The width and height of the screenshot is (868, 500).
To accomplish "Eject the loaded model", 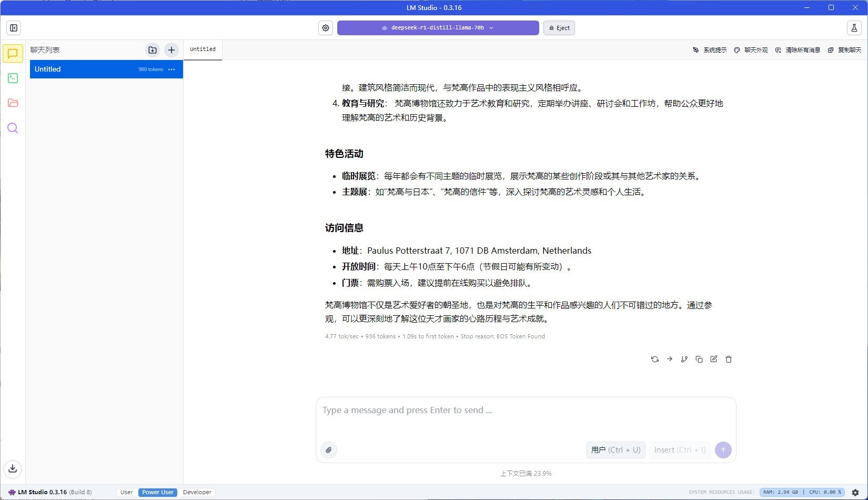I will pos(559,28).
